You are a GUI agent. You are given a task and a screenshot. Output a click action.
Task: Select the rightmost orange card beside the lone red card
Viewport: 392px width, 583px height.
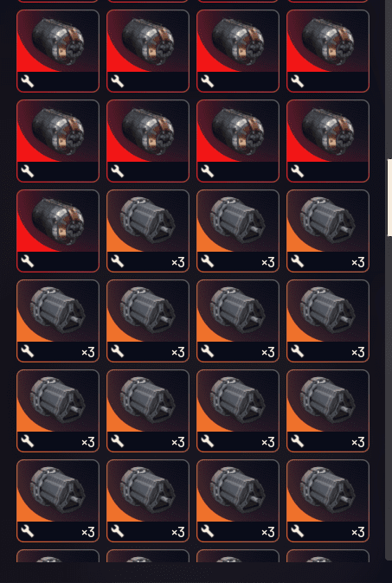pyautogui.click(x=328, y=231)
